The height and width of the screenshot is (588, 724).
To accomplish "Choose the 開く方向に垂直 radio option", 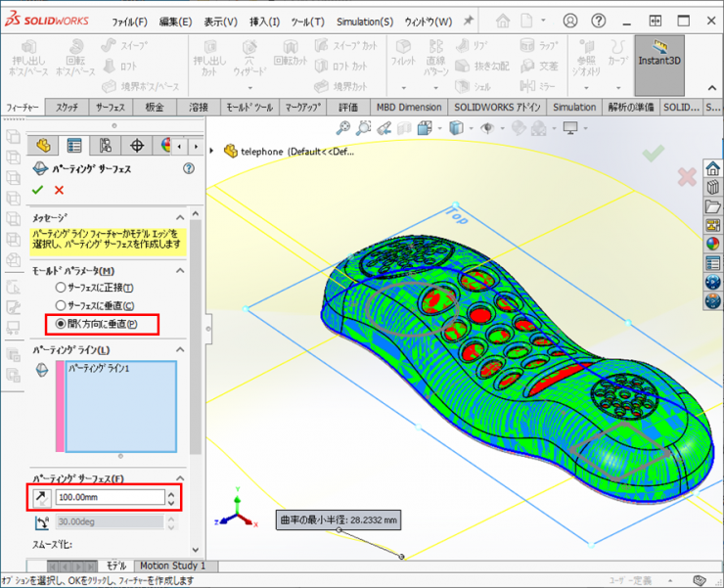I will coord(61,324).
